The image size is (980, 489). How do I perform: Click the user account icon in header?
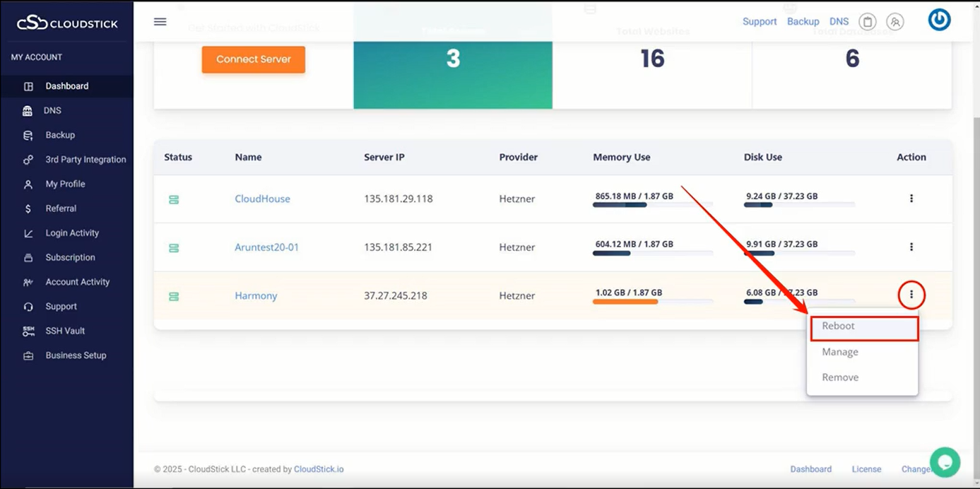895,22
